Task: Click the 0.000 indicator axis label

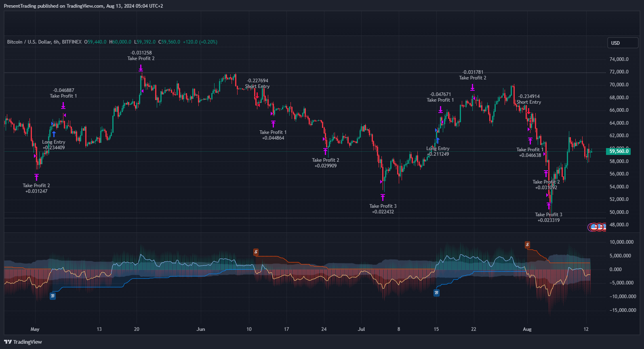Action: (x=616, y=270)
